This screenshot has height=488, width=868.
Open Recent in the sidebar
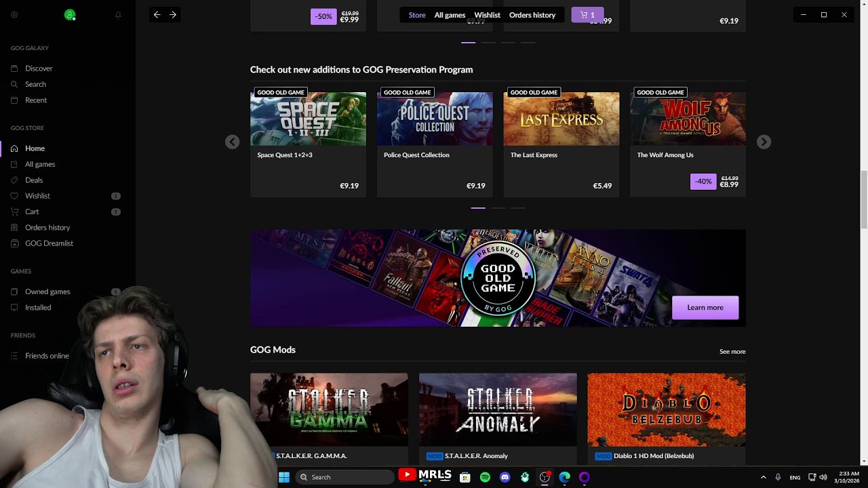tap(36, 100)
